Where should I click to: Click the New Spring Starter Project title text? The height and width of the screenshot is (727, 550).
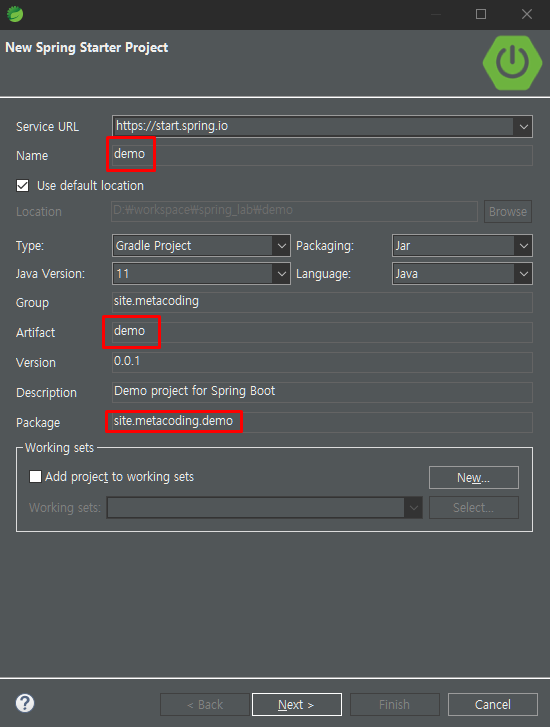87,47
